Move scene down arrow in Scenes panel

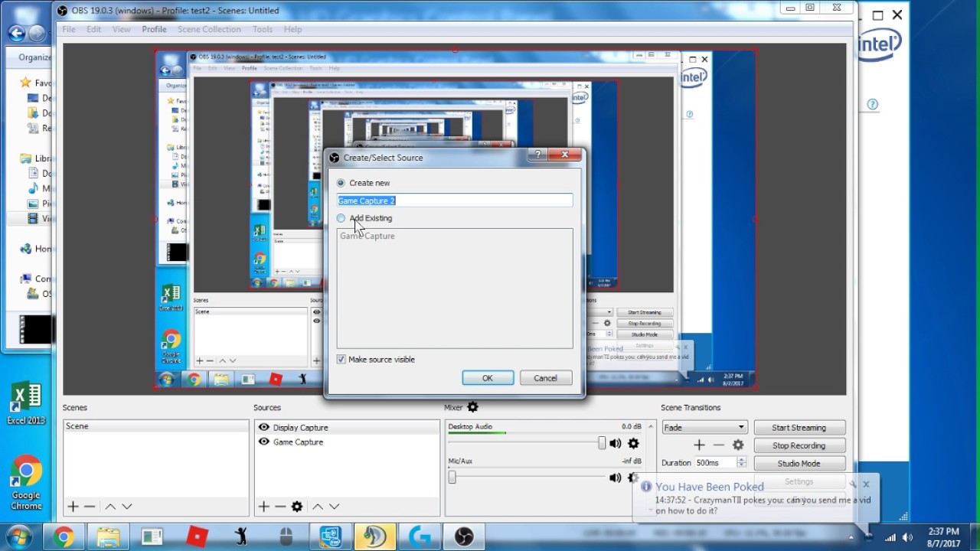click(x=127, y=507)
